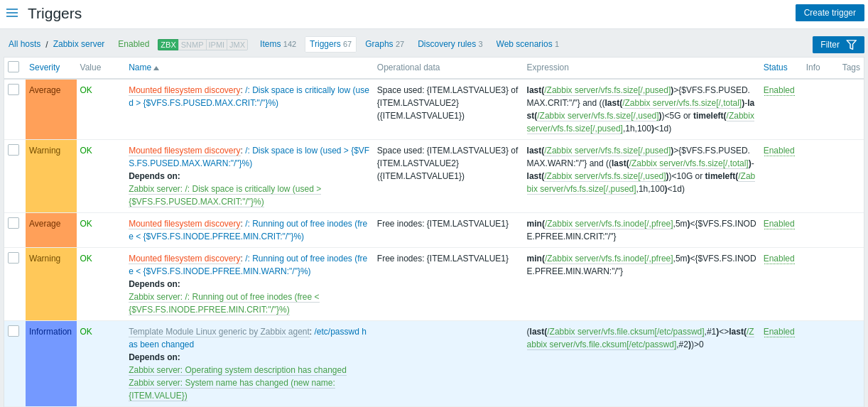Click Info column header

click(813, 67)
